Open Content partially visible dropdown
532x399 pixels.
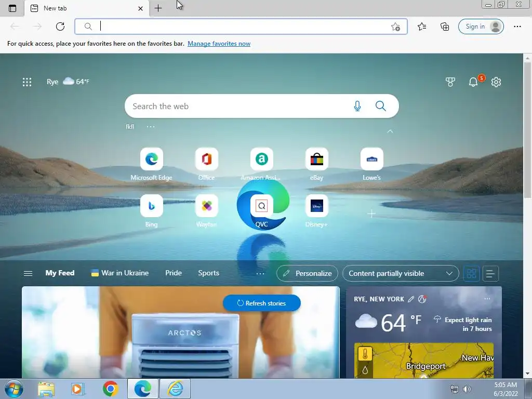401,273
